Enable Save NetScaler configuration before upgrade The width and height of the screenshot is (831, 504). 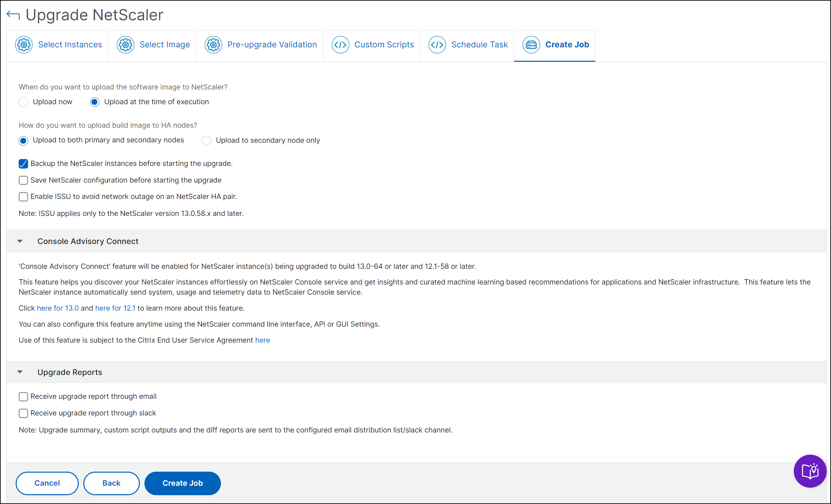[23, 180]
